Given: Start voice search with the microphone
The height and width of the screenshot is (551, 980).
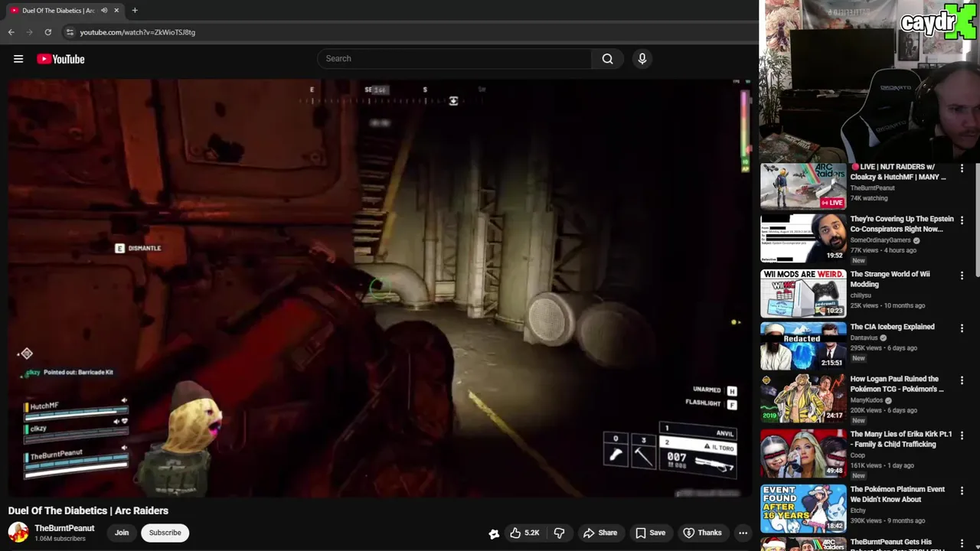Looking at the screenshot, I should (x=642, y=59).
